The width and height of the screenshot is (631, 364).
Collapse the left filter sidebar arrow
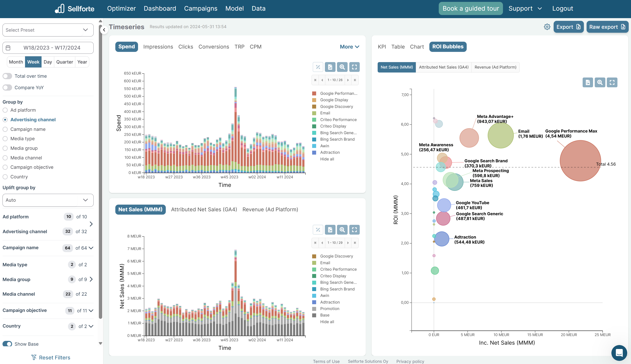click(104, 30)
